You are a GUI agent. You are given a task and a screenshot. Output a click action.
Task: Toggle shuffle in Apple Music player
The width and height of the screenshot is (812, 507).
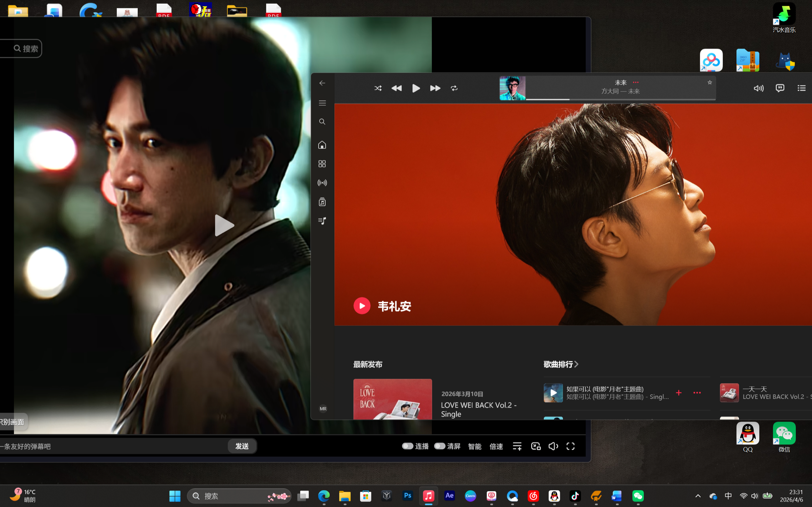(x=378, y=88)
